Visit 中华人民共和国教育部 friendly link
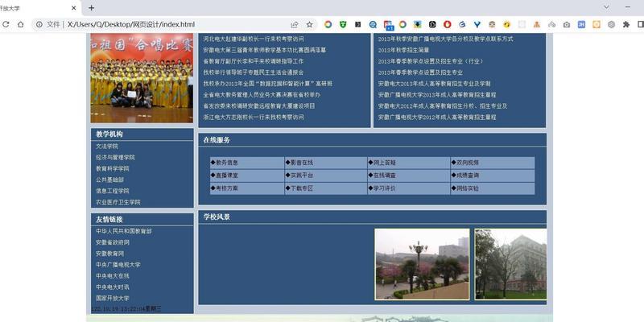 click(124, 231)
